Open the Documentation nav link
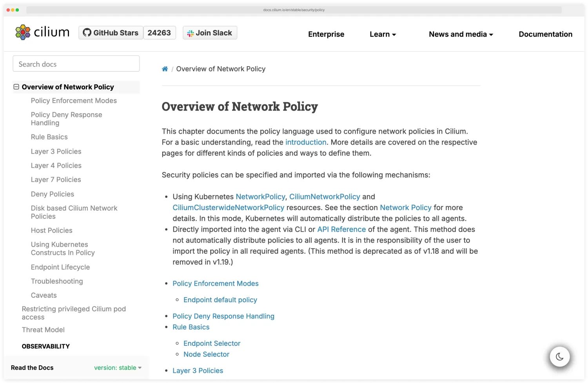The height and width of the screenshot is (383, 588). [545, 34]
